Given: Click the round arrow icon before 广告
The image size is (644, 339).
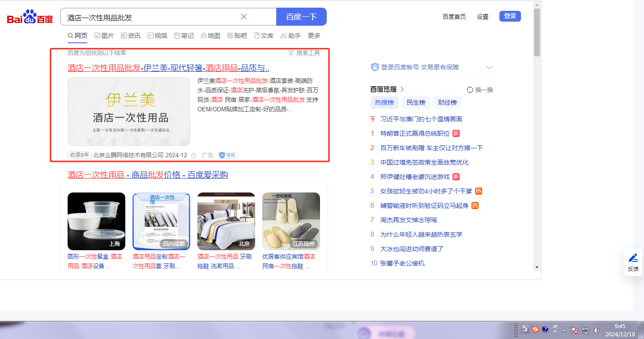Looking at the screenshot, I should click(x=194, y=156).
